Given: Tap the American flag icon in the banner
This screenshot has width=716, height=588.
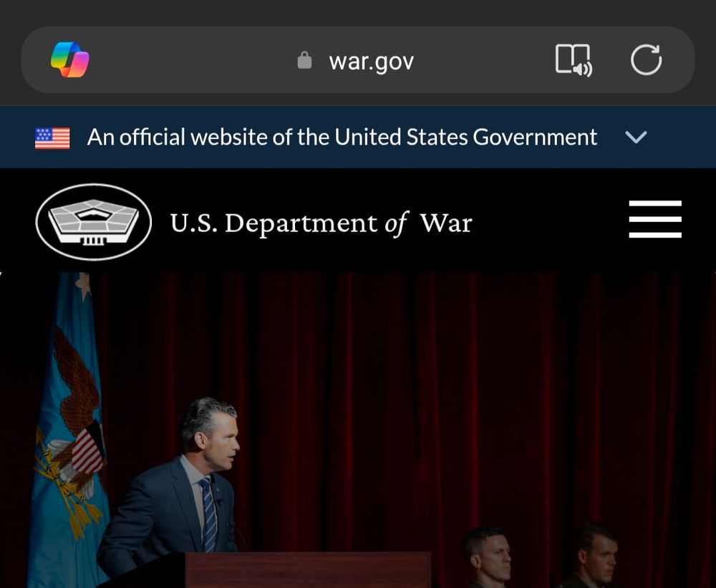Looking at the screenshot, I should tap(52, 135).
